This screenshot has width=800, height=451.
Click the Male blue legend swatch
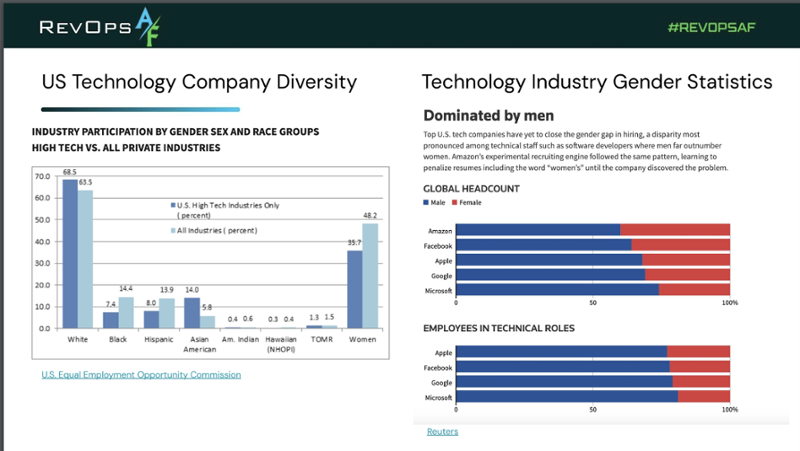[x=426, y=203]
